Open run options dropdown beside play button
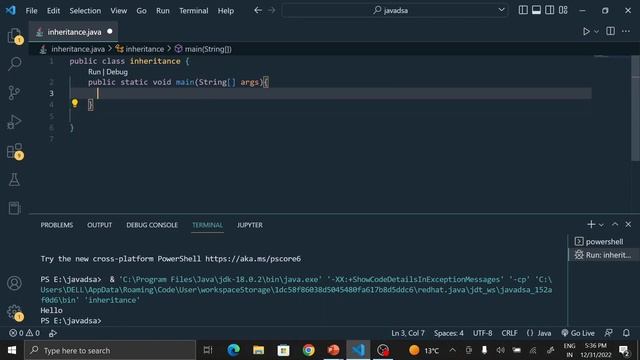Screen dimensions: 640x360 tap(596, 31)
